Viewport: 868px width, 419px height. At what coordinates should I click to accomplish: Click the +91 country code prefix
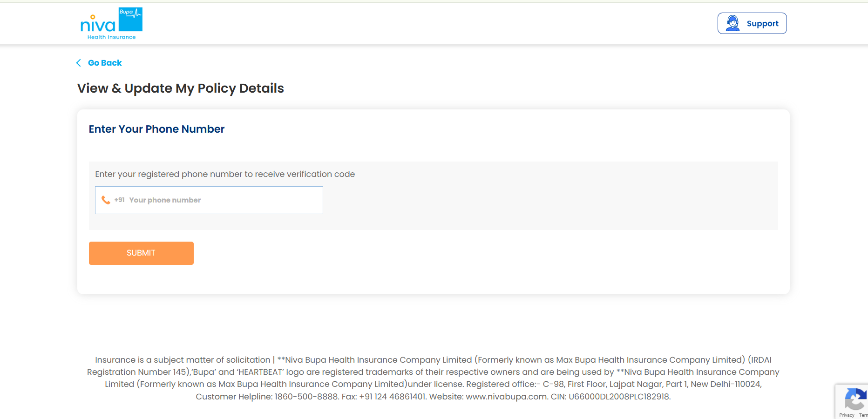click(x=119, y=200)
